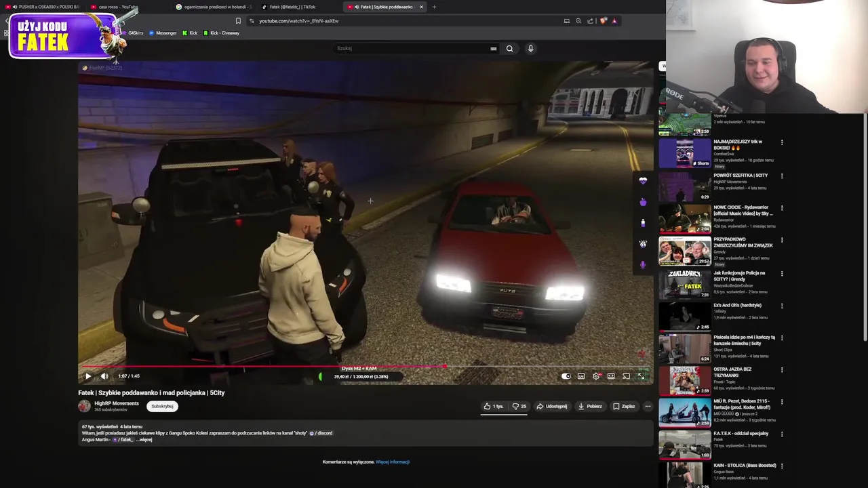This screenshot has height=488, width=868.
Task: Toggle the autoplay switch in the player
Action: click(566, 376)
